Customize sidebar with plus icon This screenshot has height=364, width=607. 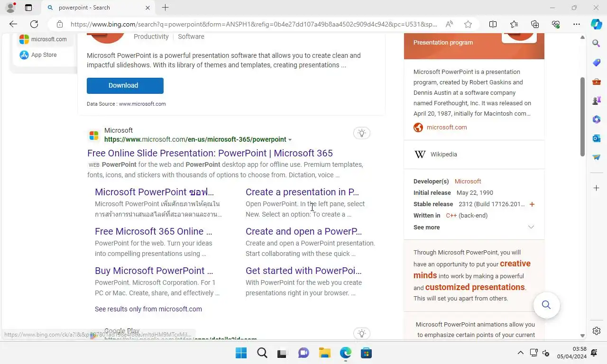coord(597,188)
